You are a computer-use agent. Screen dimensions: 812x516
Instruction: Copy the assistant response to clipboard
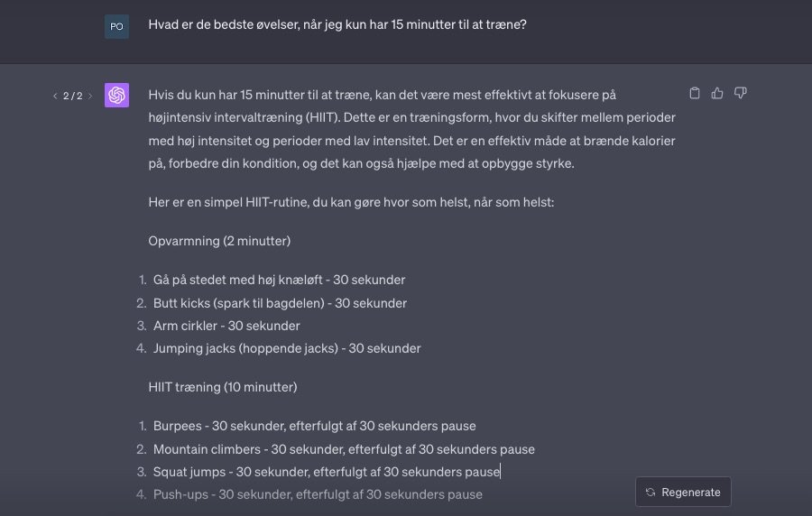(695, 93)
